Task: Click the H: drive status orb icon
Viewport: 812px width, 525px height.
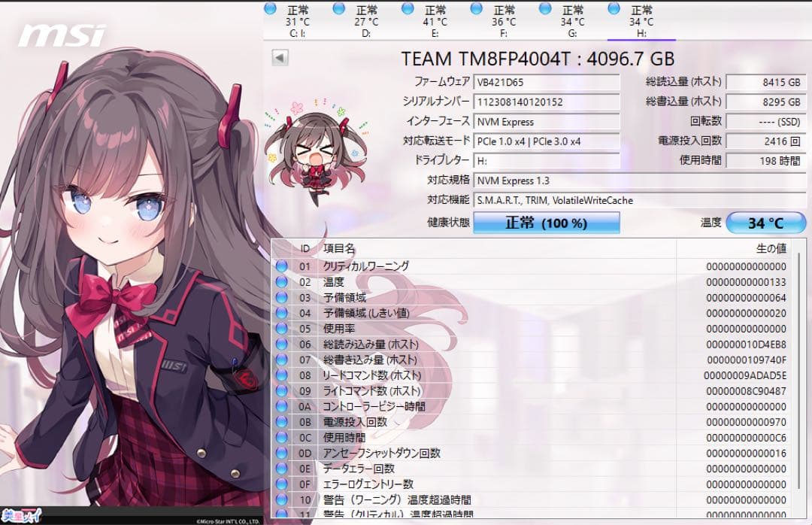Action: [x=614, y=9]
